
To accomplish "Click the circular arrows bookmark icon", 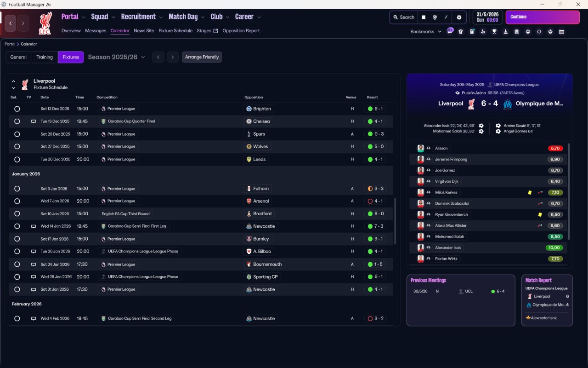I will 539,32.
